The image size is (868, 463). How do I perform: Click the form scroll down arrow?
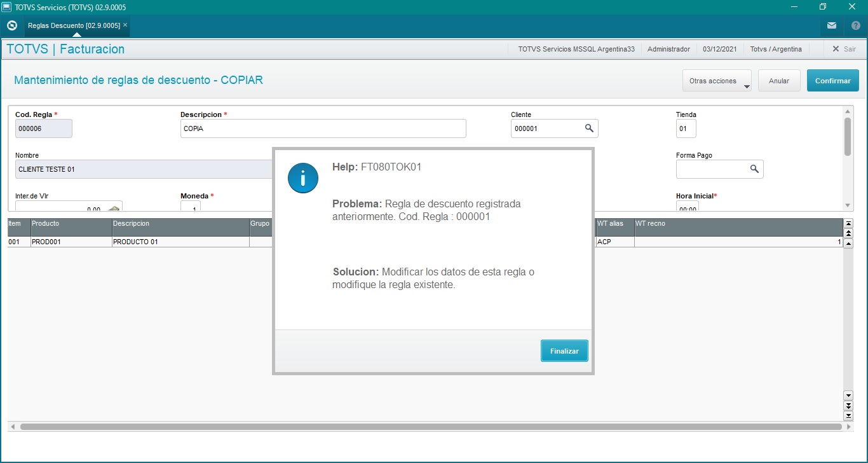(x=848, y=205)
